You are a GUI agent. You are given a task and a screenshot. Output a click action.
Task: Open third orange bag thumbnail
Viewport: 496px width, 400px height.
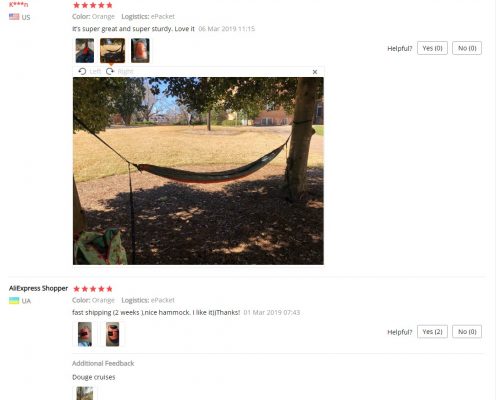[x=140, y=50]
